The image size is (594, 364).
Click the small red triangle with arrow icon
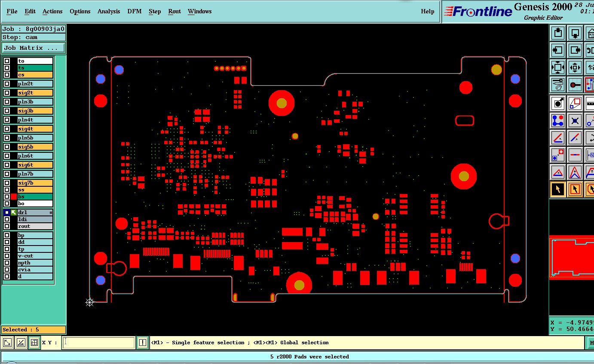coord(558,172)
